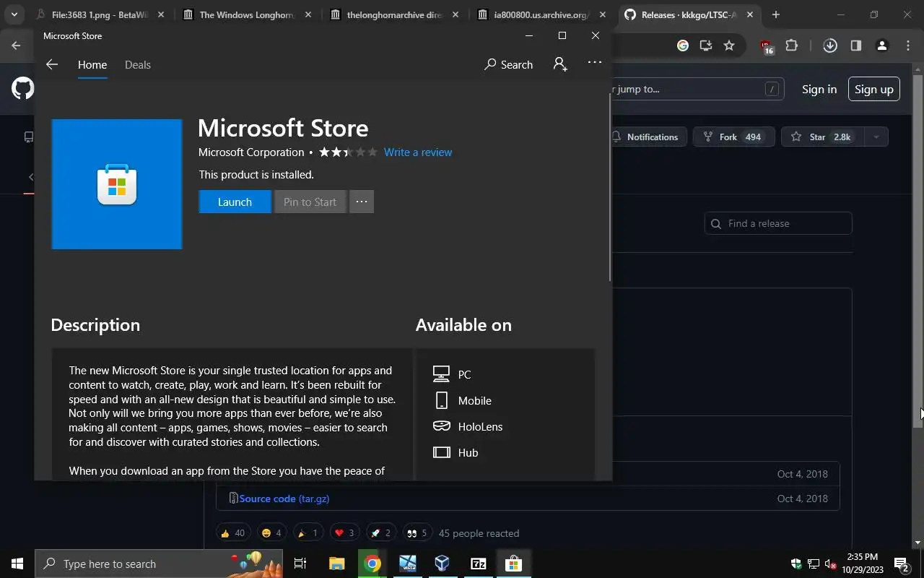The image size is (924, 578).
Task: Click the volume icon in system tray
Action: coord(830,564)
